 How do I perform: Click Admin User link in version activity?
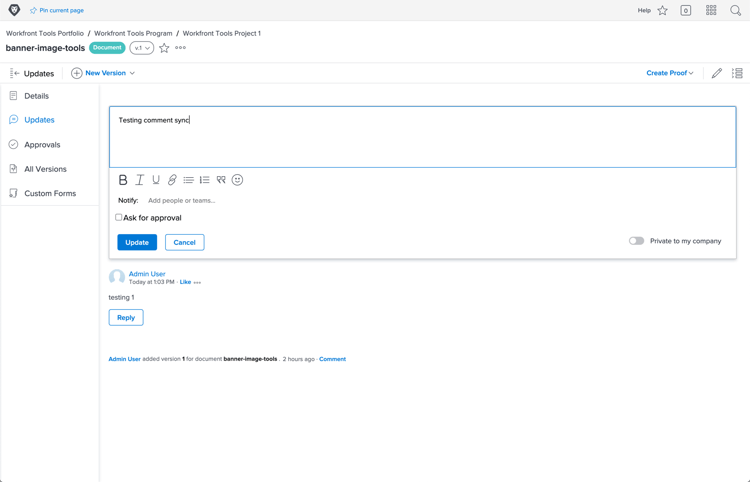[124, 359]
